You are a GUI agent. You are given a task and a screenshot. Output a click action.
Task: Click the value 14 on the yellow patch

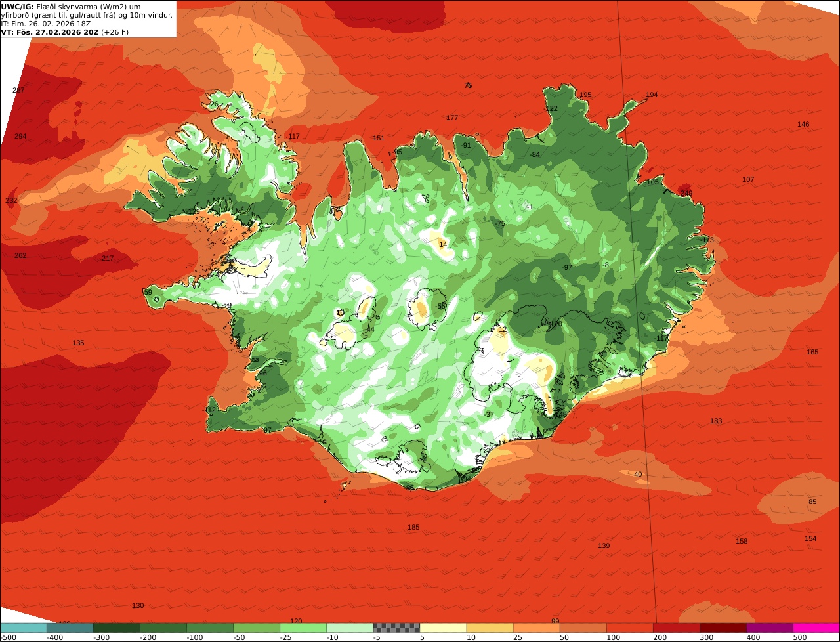click(x=443, y=244)
